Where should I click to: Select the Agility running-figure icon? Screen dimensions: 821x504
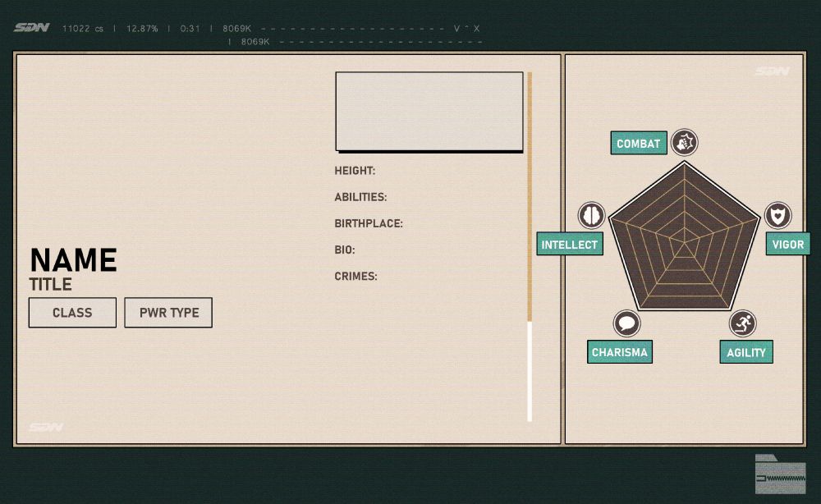tap(741, 324)
